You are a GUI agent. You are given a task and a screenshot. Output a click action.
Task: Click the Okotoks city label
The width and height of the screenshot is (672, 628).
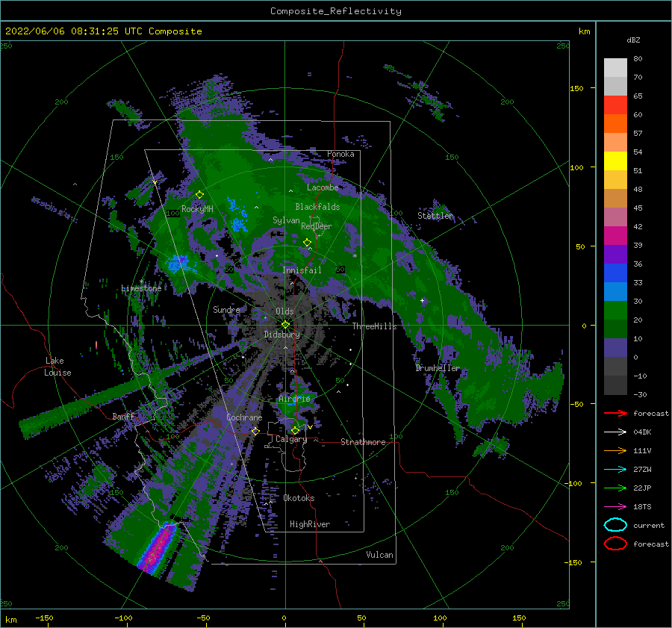(x=299, y=498)
